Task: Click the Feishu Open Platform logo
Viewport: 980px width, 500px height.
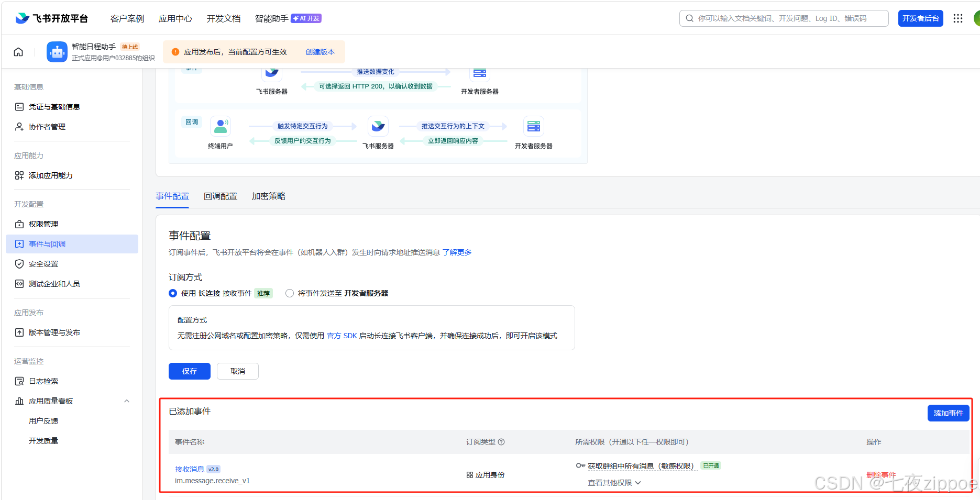Action: [x=51, y=18]
